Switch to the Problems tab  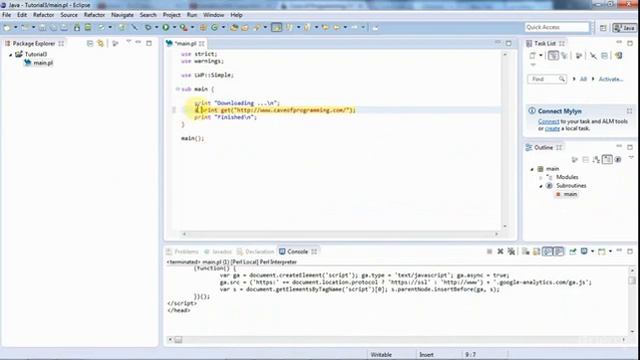[182, 252]
